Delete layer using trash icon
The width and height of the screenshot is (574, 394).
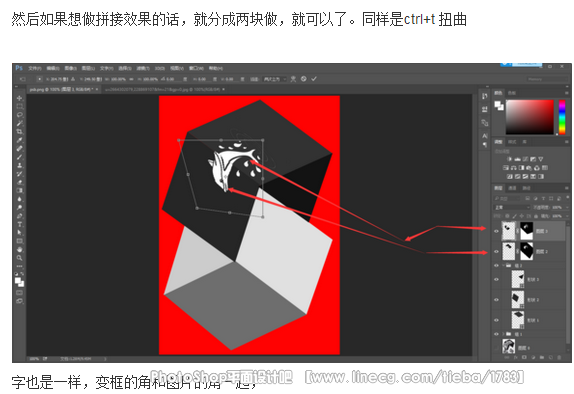559,357
